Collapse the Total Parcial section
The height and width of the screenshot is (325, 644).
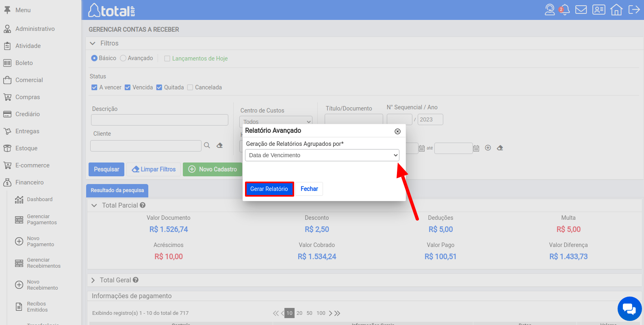click(94, 206)
